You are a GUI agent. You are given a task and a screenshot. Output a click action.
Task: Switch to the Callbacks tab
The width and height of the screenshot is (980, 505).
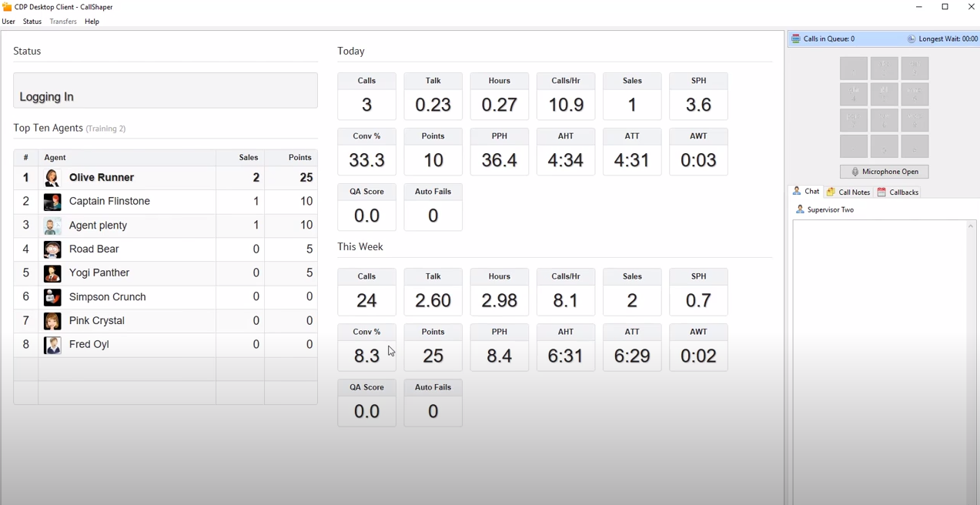point(898,192)
